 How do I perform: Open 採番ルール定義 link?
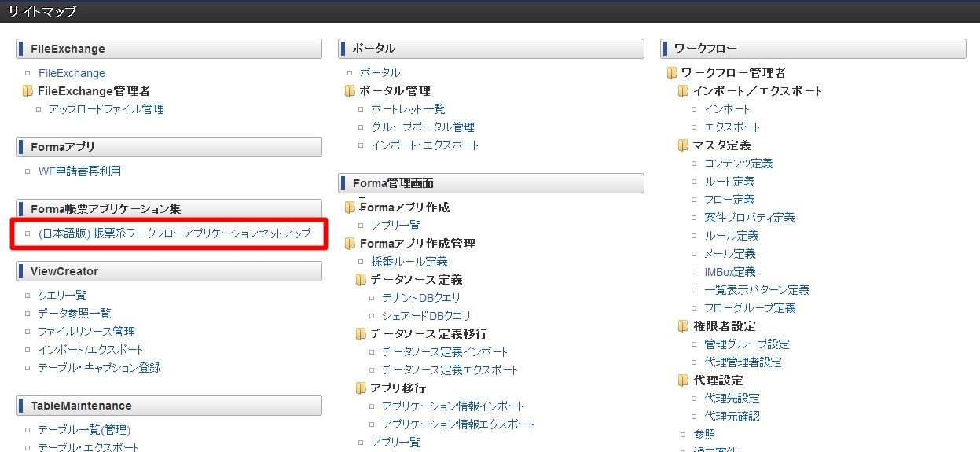click(409, 262)
